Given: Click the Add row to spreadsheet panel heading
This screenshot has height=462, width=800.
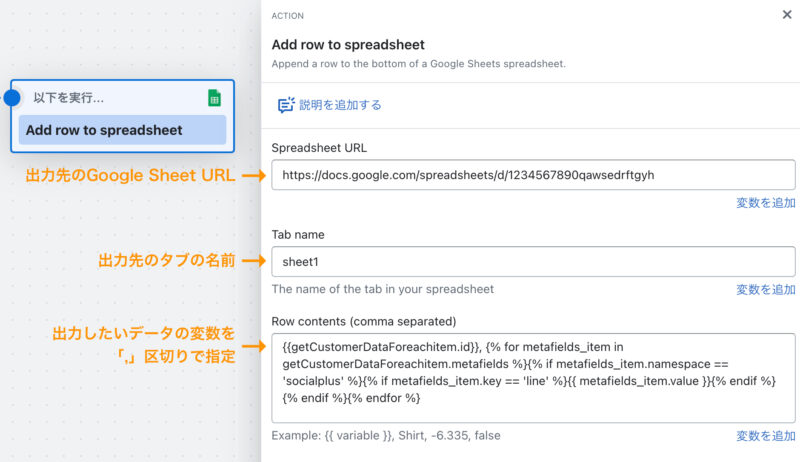Looking at the screenshot, I should pyautogui.click(x=348, y=45).
